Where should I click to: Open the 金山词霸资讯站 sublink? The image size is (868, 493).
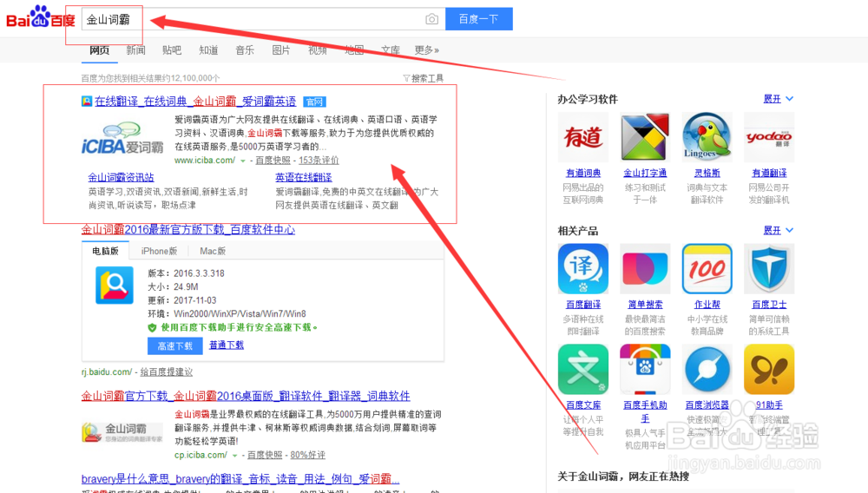121,177
